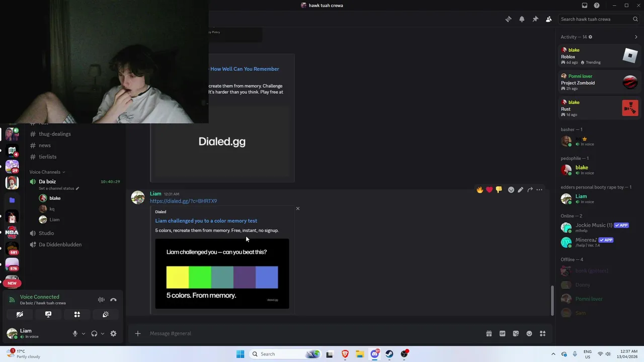Click the blue color swatch in embed image
644x362 pixels.
[x=267, y=277]
